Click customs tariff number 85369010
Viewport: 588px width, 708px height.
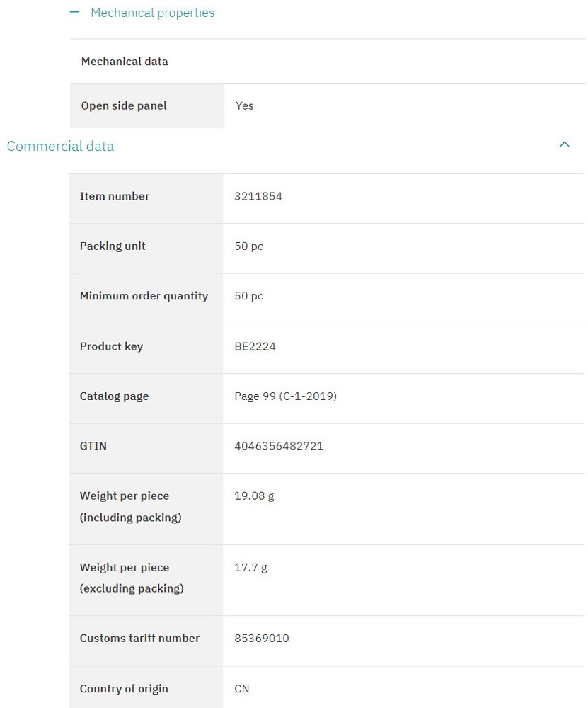coord(261,639)
